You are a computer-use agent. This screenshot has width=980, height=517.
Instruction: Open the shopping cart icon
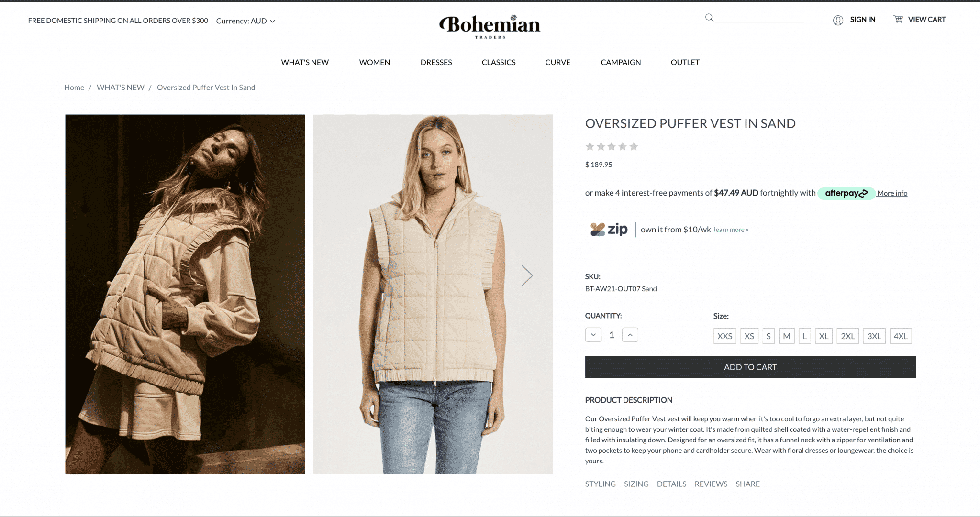(x=898, y=19)
